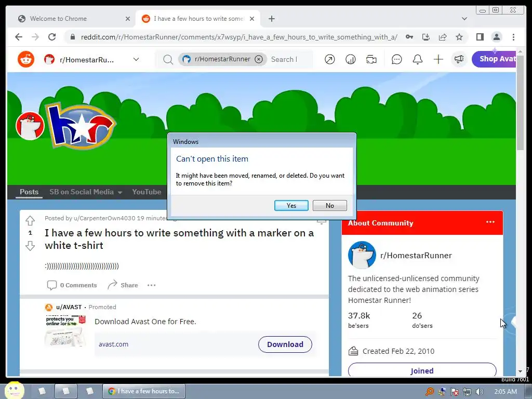Toggle the Chrome side panel icon
Screen dimensions: 532x399
tap(480, 37)
